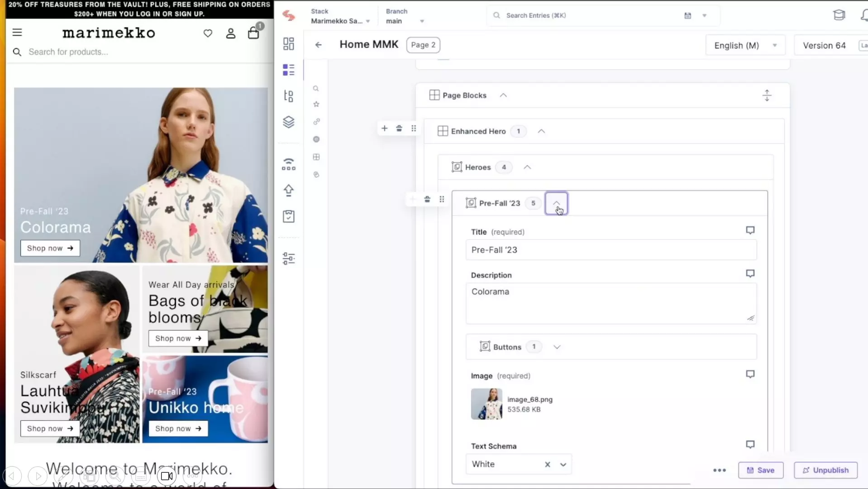
Task: Add a block with the plus icon
Action: click(384, 129)
